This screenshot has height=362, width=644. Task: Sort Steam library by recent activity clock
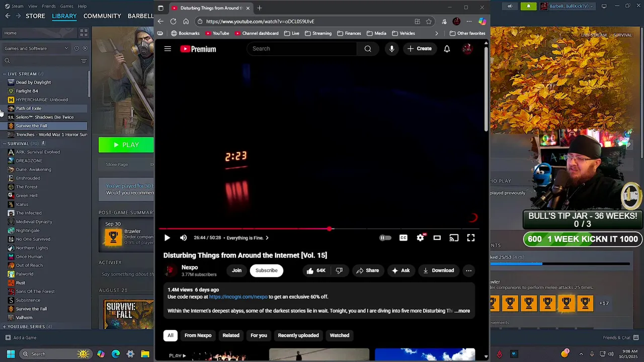click(x=76, y=48)
